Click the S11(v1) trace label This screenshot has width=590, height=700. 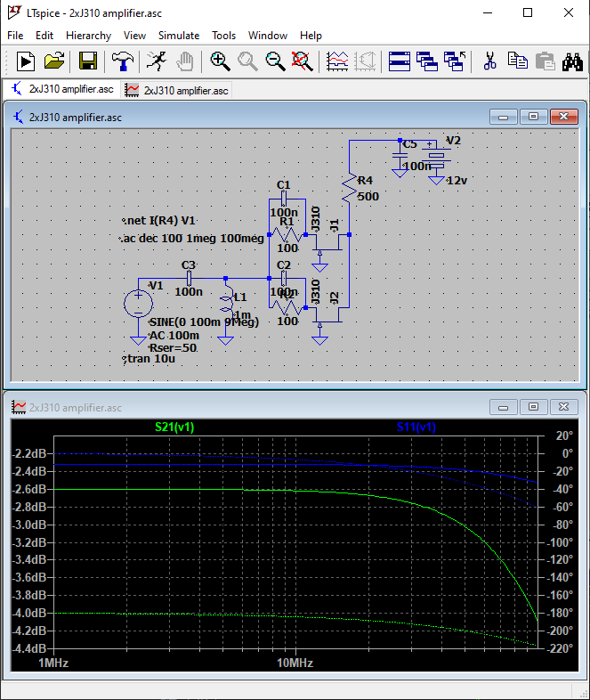[x=416, y=427]
